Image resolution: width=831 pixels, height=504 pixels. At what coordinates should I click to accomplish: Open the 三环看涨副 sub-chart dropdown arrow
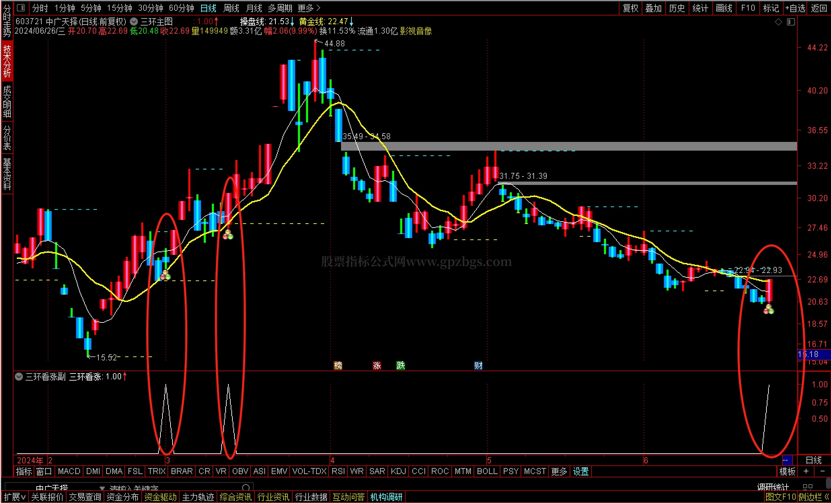19,377
